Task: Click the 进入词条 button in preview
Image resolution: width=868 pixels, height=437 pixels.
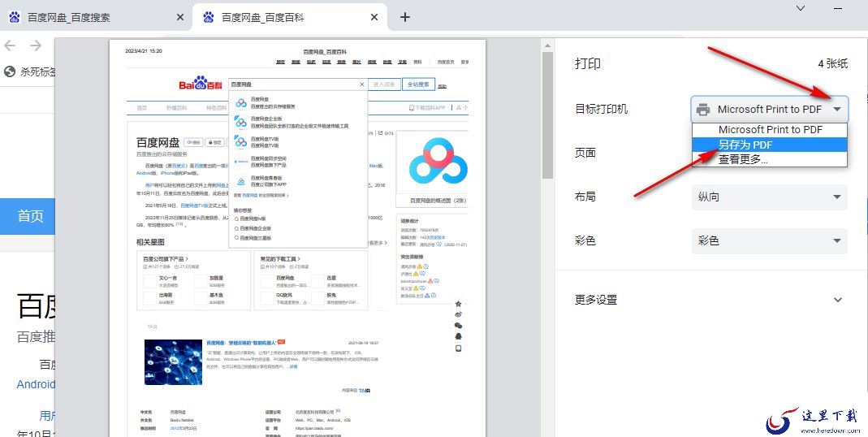Action: point(383,84)
